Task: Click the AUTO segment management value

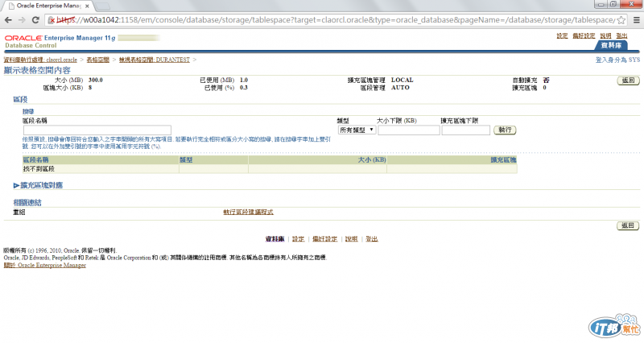Action: (x=400, y=88)
